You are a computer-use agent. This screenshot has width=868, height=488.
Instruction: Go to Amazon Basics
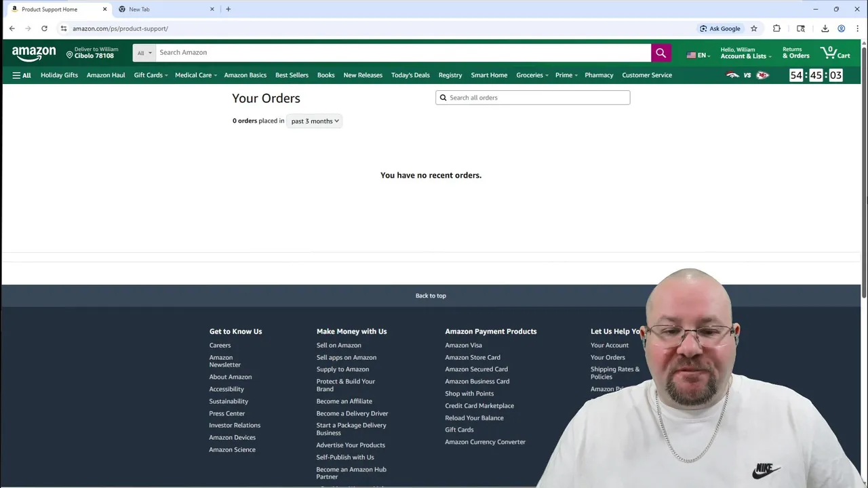tap(245, 75)
